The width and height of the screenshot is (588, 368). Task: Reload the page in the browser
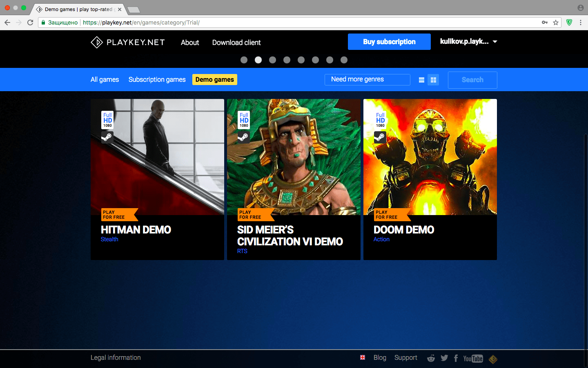(30, 22)
